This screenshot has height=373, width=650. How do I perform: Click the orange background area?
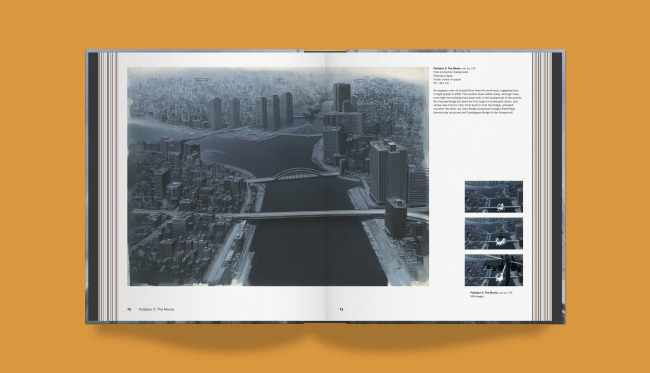point(41,186)
